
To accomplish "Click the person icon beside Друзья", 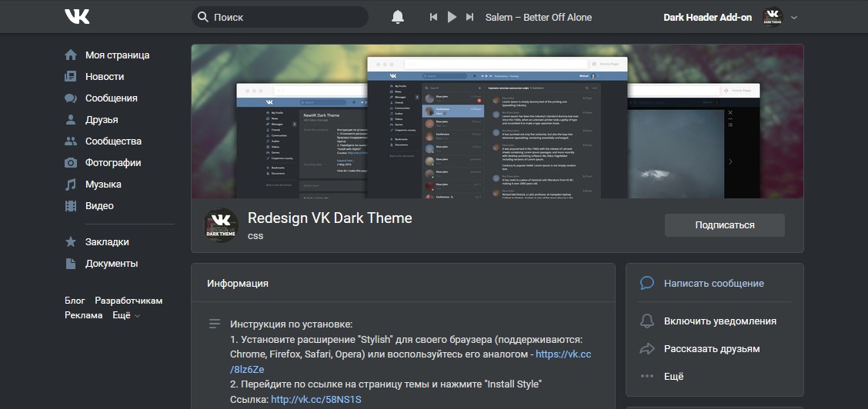I will point(71,120).
